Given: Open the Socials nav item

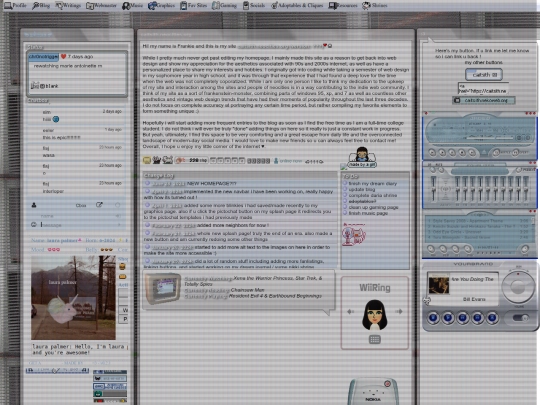Looking at the screenshot, I should [254, 5].
